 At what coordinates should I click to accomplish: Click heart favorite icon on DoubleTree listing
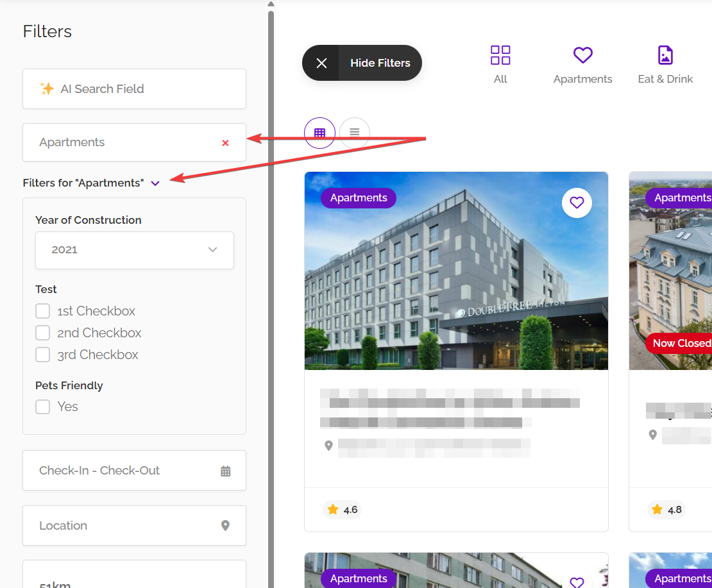click(577, 203)
